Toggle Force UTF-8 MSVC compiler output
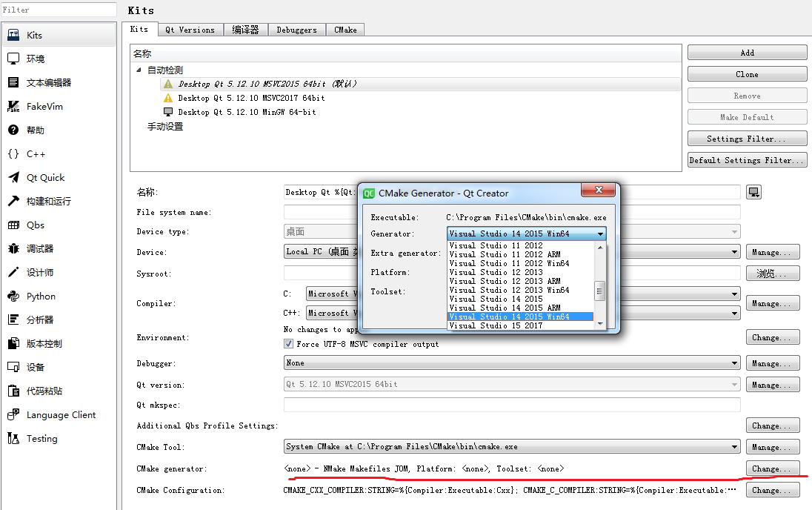The width and height of the screenshot is (812, 510). click(x=288, y=344)
